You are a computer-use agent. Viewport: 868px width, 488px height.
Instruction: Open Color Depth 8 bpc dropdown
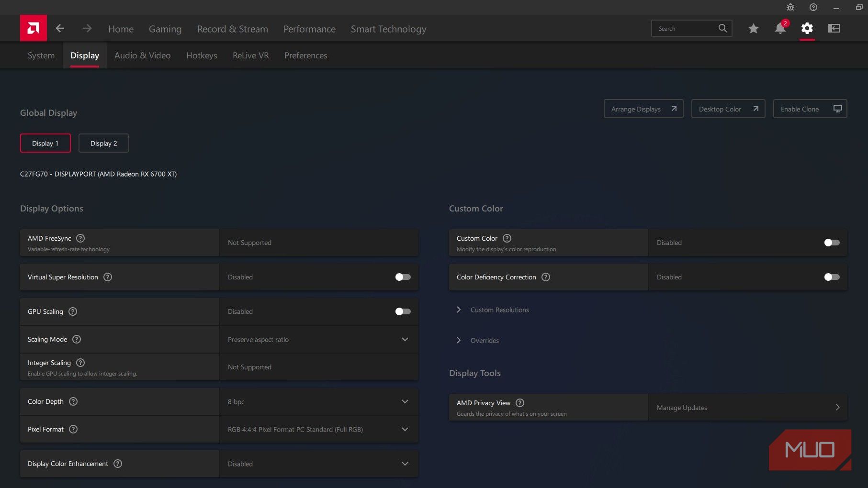click(319, 401)
